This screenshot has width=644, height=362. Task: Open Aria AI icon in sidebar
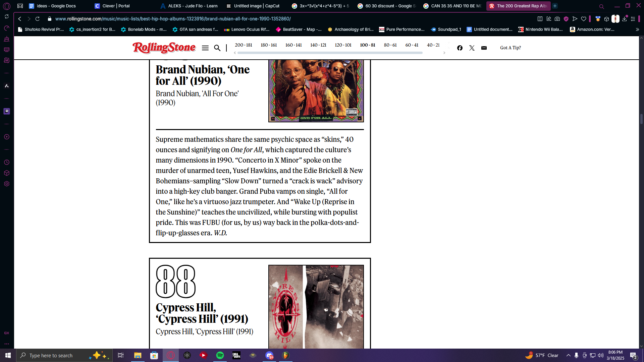tap(7, 86)
